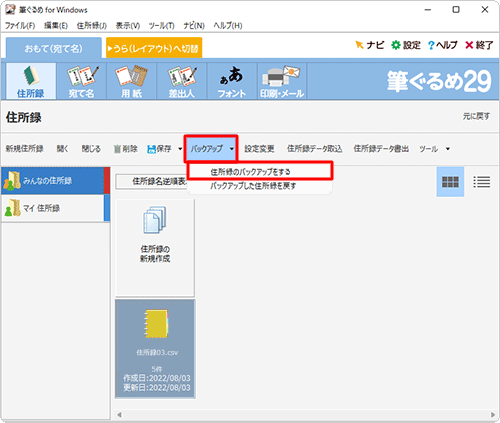
Task: Open 住所録(J) menu
Action: (92, 26)
